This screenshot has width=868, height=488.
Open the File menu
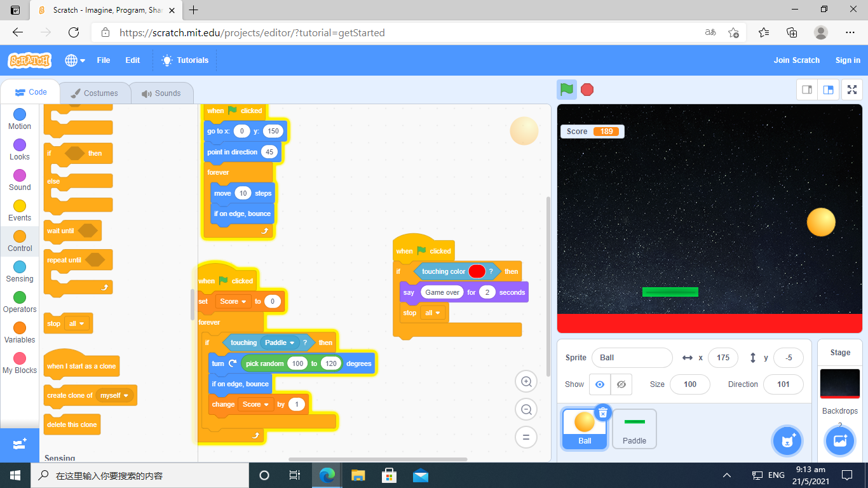click(x=103, y=60)
